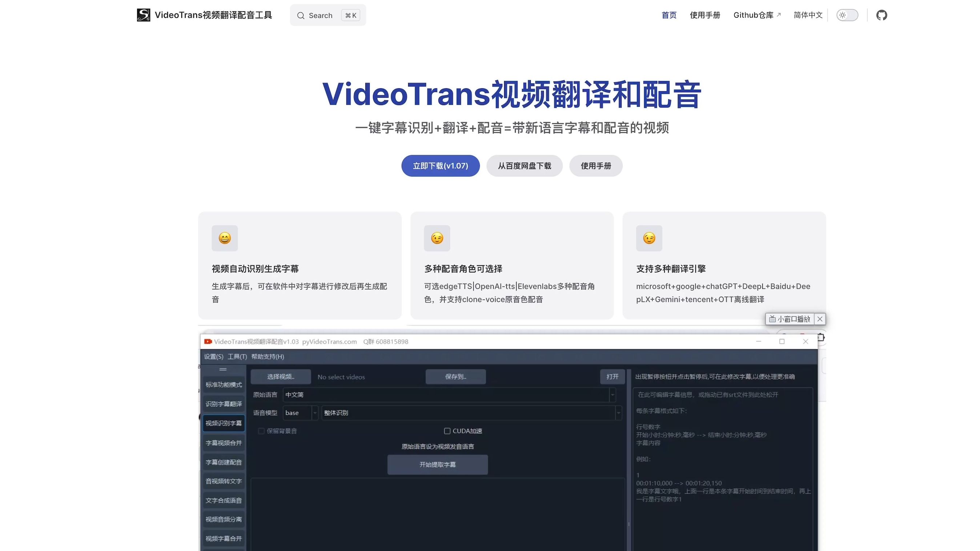Check the 保留背景音 checkbox
The image size is (980, 551).
[x=261, y=431]
